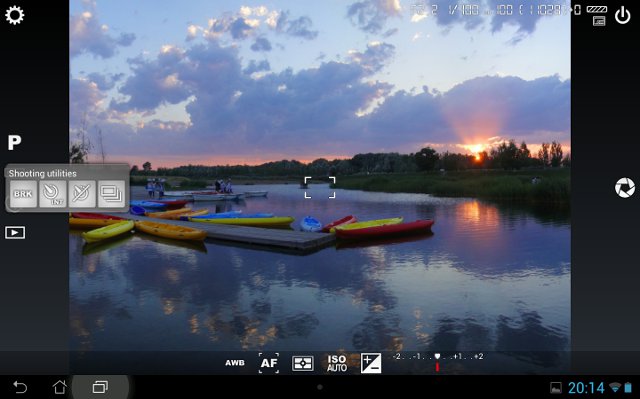The width and height of the screenshot is (640, 399).
Task: Open the picture notification icon in status bar
Action: tap(556, 388)
